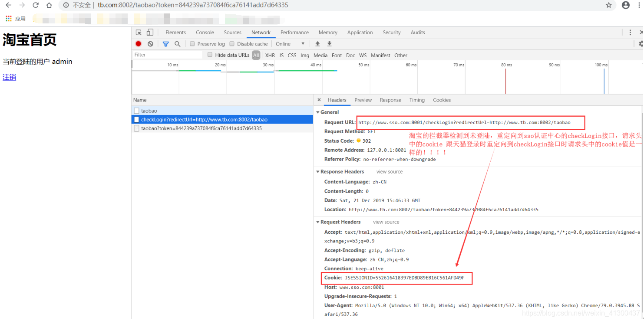Switch to the Application tab
The image size is (644, 321).
[x=360, y=33]
